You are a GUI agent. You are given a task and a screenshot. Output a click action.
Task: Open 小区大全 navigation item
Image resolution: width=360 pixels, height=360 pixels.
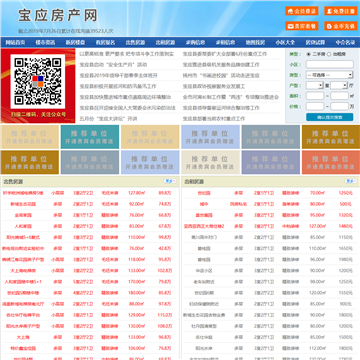pyautogui.click(x=285, y=42)
